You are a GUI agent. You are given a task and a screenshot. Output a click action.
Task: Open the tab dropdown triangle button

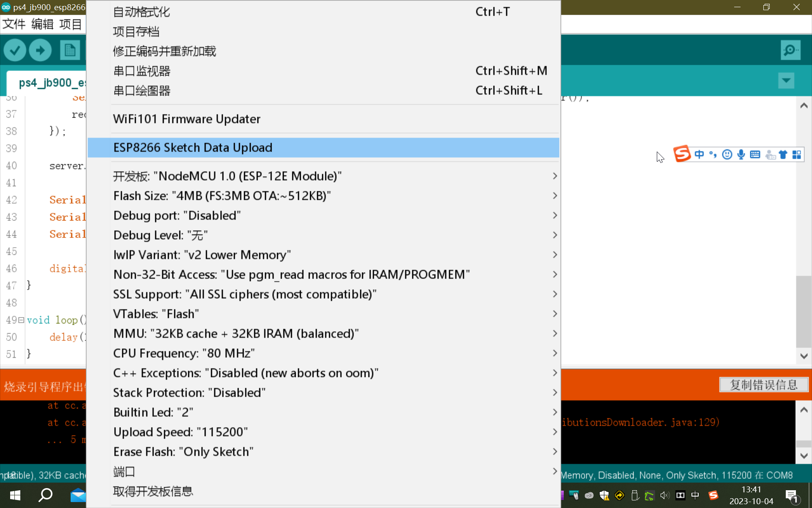pos(786,80)
